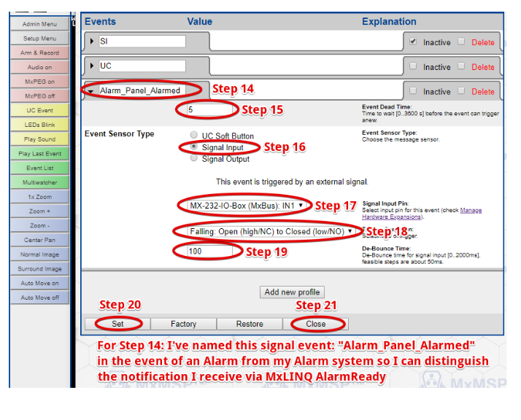Open the Signal Input Pin dropdown

[x=246, y=206]
